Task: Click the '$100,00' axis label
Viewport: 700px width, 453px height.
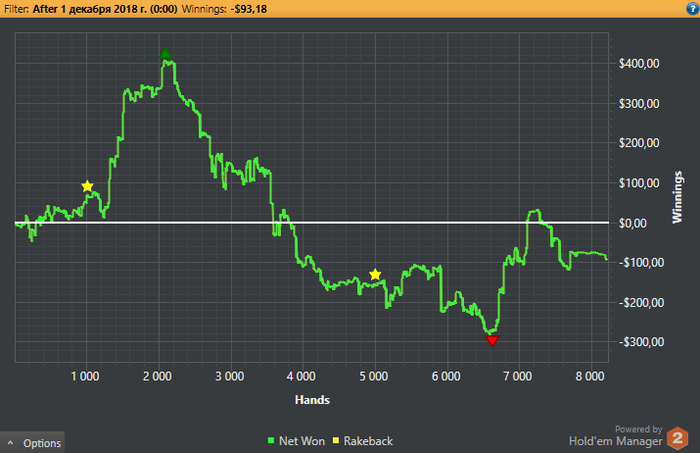Action: (639, 183)
